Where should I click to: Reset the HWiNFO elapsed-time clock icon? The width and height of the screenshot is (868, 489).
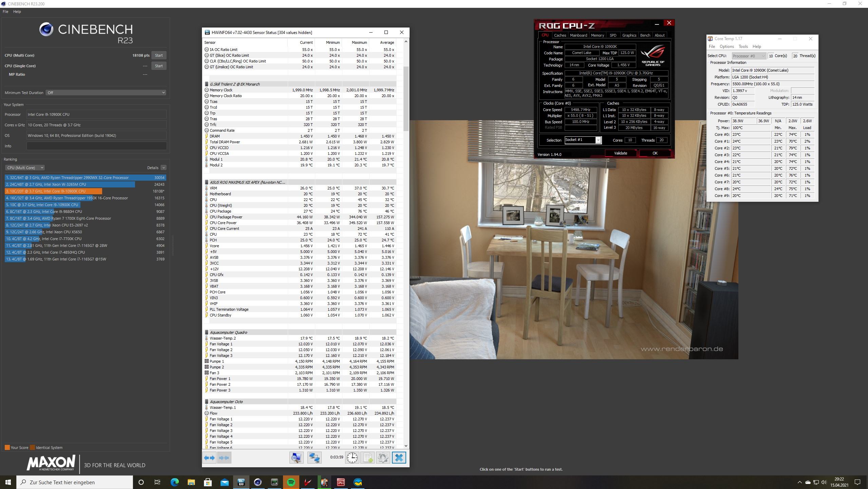pyautogui.click(x=352, y=458)
